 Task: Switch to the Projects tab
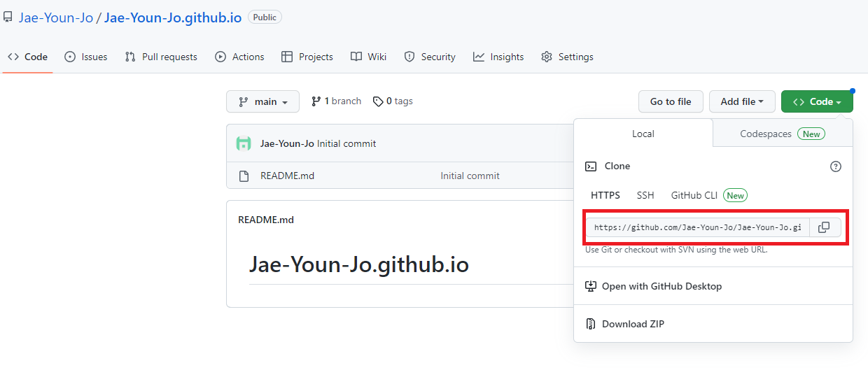point(307,57)
